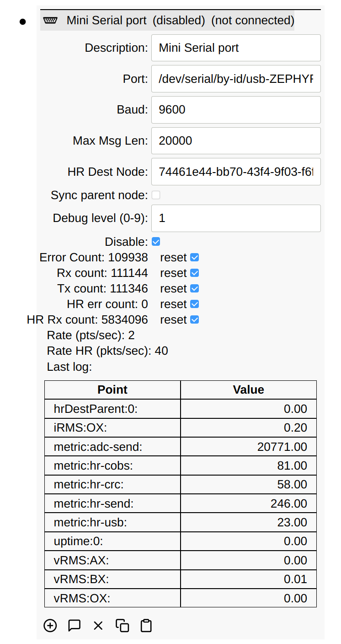Click the paste clipboard icon
This screenshot has height=644, width=341.
[146, 625]
